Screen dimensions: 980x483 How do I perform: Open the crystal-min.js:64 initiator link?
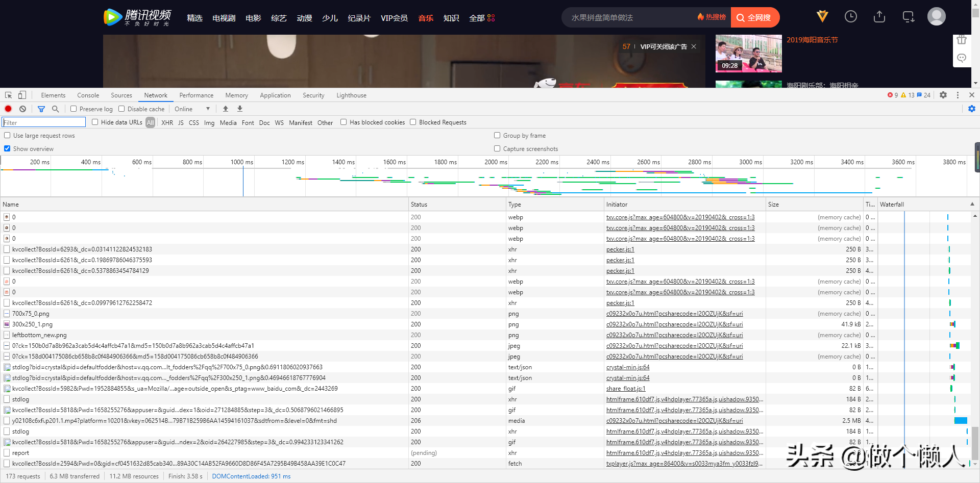click(628, 367)
